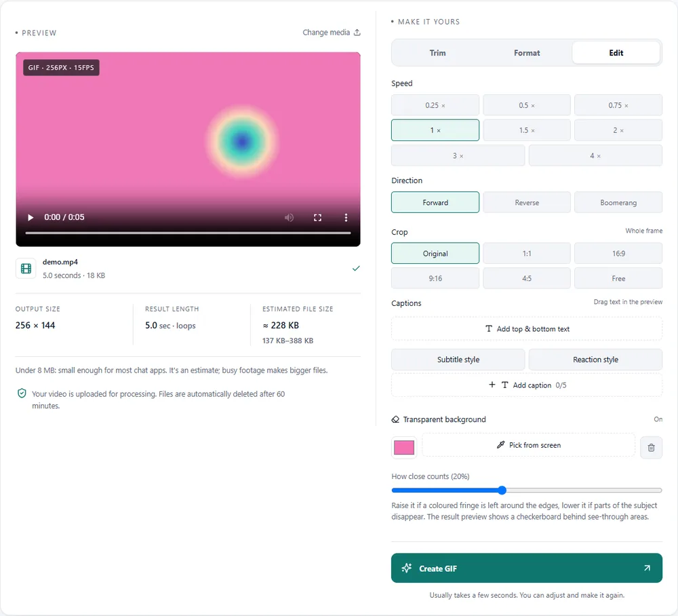Enter fullscreen on the video preview

click(x=317, y=217)
